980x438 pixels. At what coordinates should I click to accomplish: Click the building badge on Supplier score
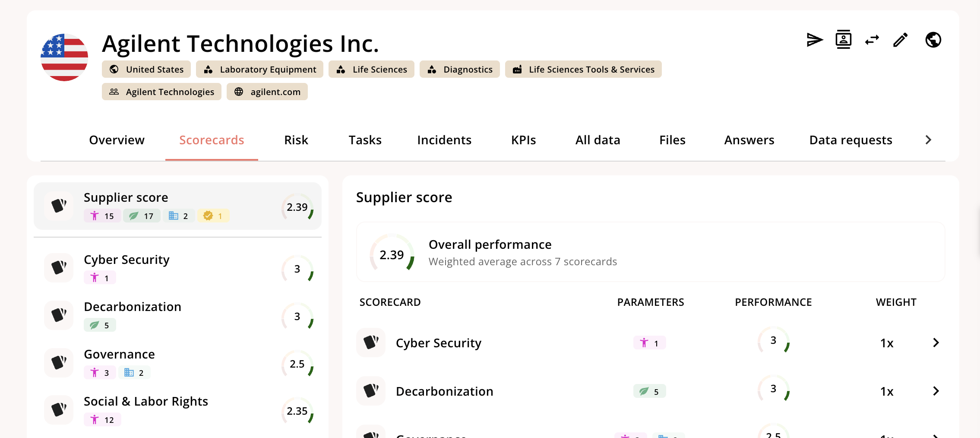179,216
